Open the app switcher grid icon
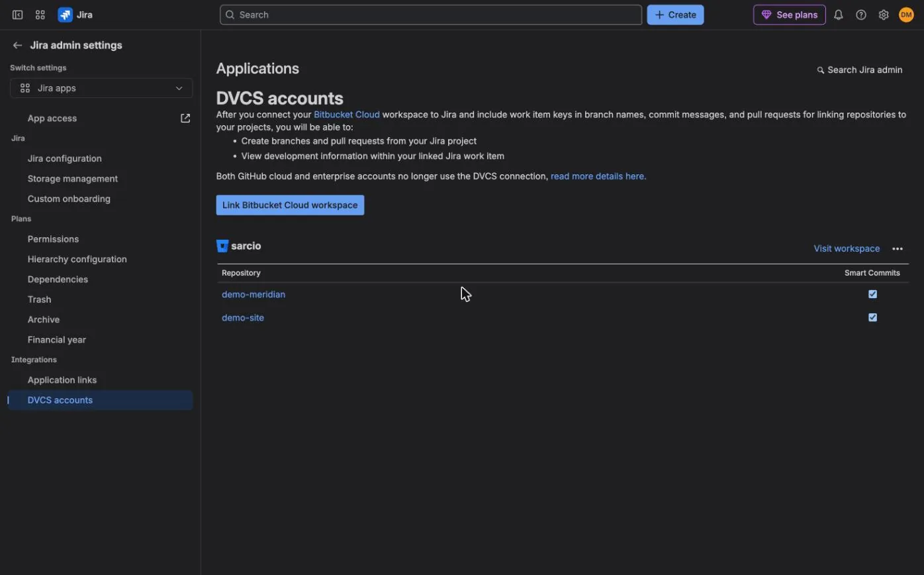Image resolution: width=924 pixels, height=575 pixels. tap(40, 15)
